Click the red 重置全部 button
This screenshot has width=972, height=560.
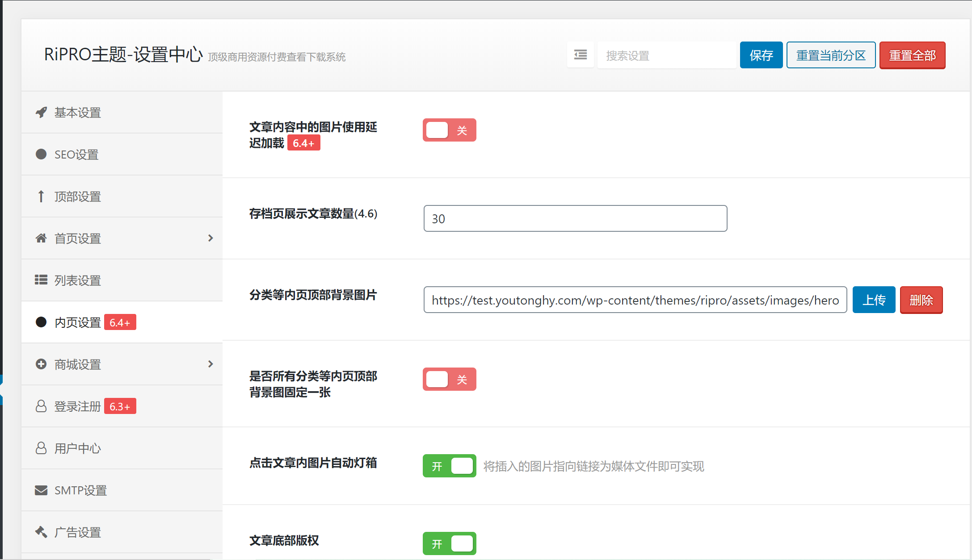[912, 55]
